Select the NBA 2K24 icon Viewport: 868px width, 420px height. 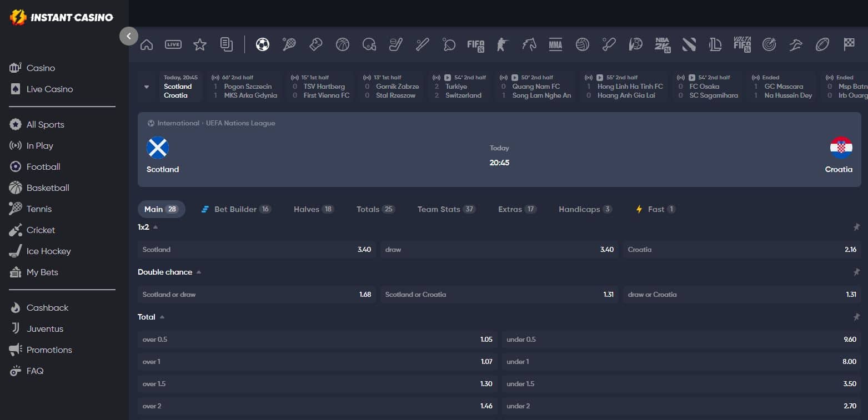point(663,44)
